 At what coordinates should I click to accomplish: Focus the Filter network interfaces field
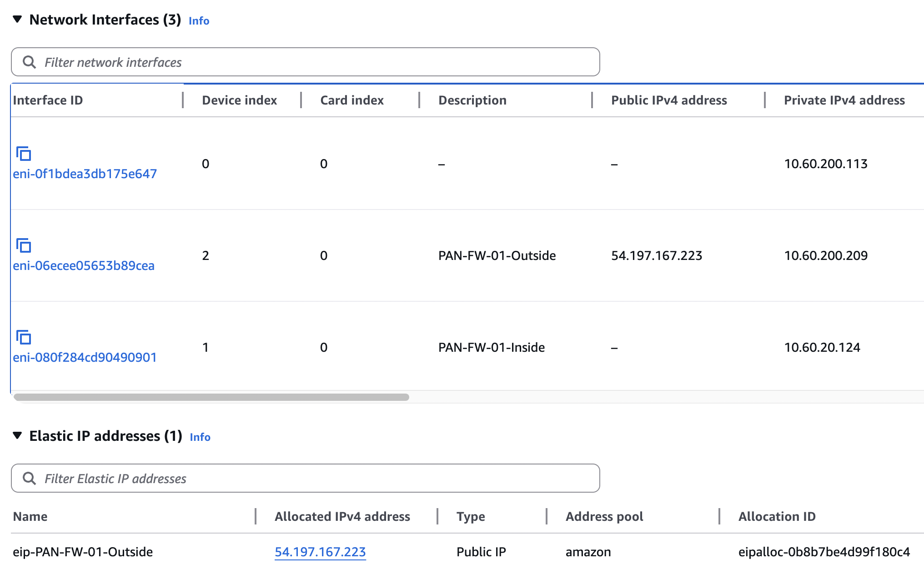tap(306, 62)
